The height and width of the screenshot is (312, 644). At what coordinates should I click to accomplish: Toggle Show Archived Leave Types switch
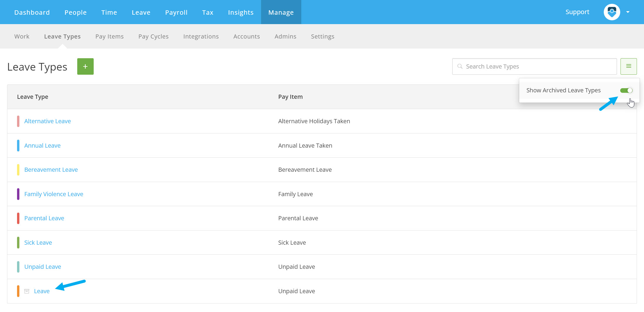[x=626, y=91]
